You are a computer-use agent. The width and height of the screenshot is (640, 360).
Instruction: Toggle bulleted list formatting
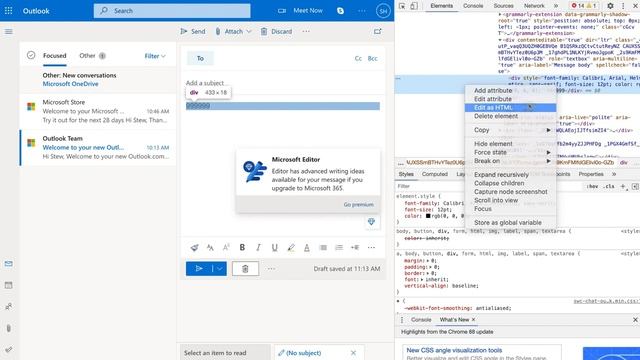pos(323,247)
